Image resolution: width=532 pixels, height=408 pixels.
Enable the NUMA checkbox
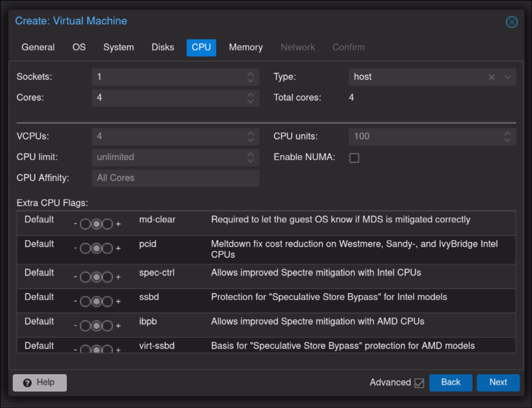point(354,158)
